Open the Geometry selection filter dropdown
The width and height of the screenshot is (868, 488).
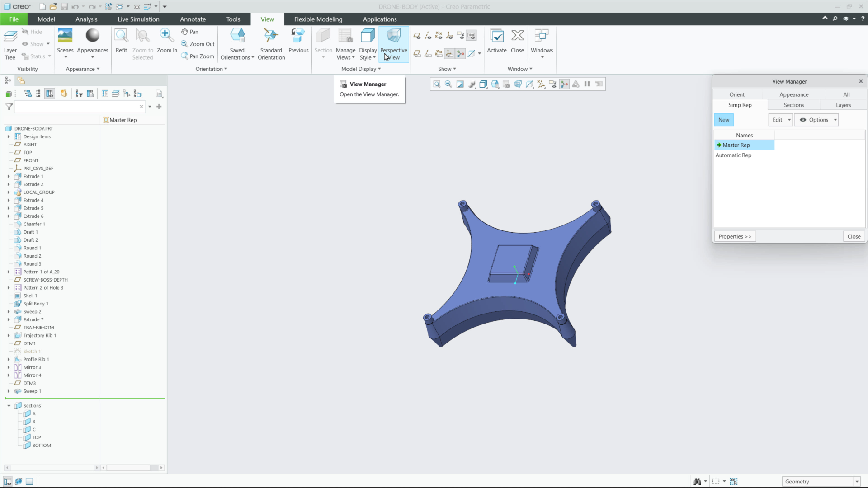(x=857, y=482)
